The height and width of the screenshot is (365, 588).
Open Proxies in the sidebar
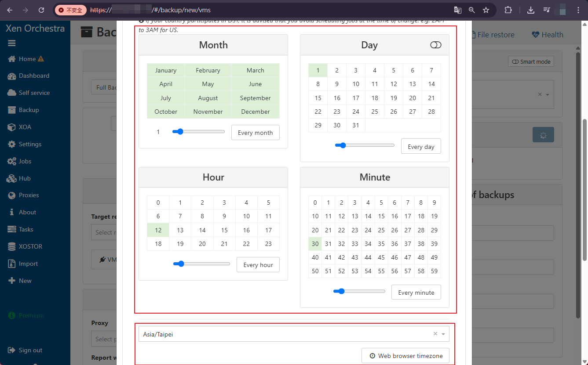pos(23,195)
